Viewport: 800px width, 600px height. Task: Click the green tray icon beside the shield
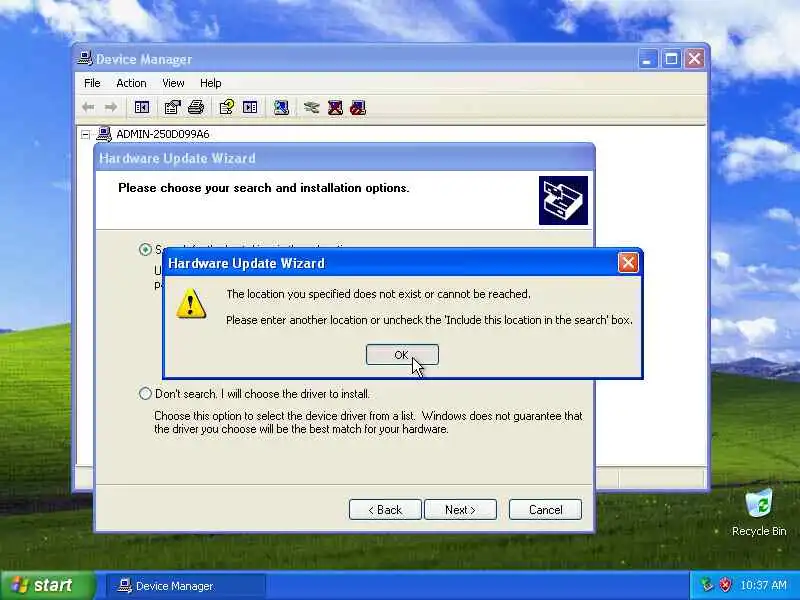point(707,585)
